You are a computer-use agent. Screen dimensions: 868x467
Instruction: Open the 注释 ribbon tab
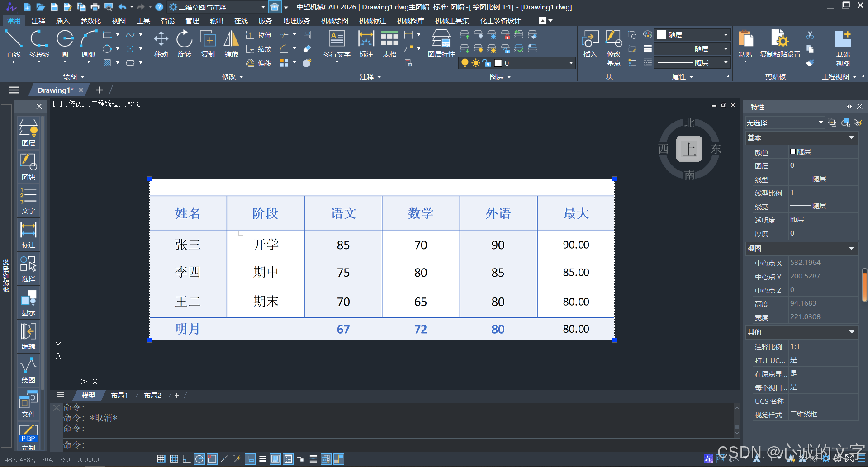[x=38, y=20]
